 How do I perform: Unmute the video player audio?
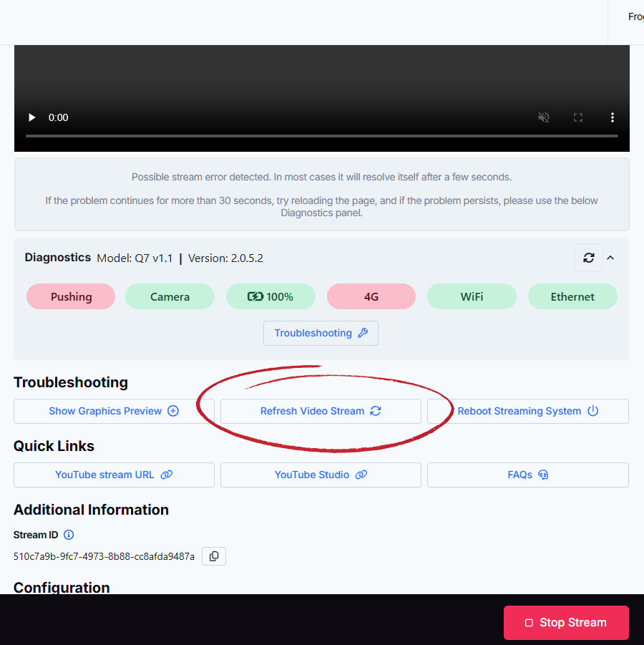click(544, 117)
